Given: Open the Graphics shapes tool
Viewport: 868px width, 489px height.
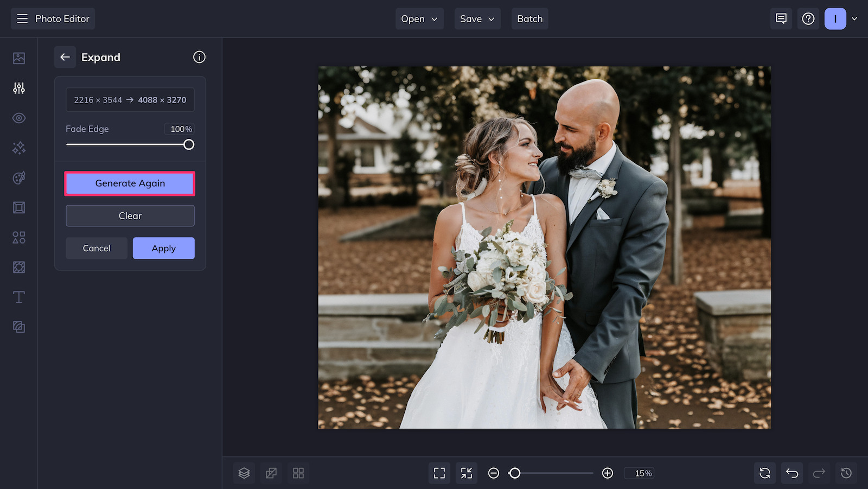Looking at the screenshot, I should click(18, 237).
